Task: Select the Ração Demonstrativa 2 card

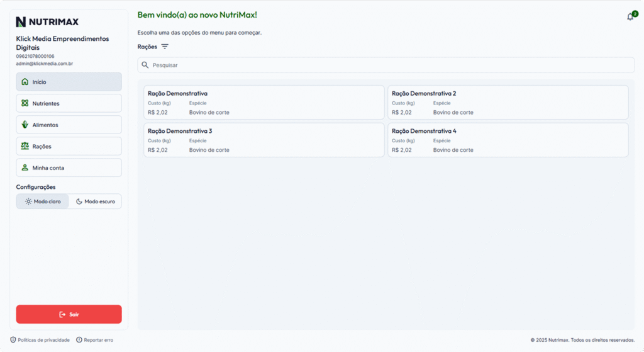Action: coord(508,103)
